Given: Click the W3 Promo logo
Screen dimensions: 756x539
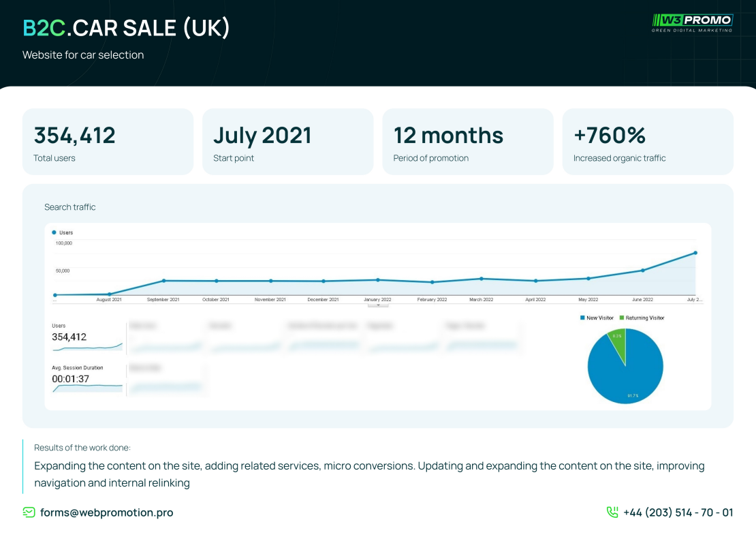Looking at the screenshot, I should (692, 23).
